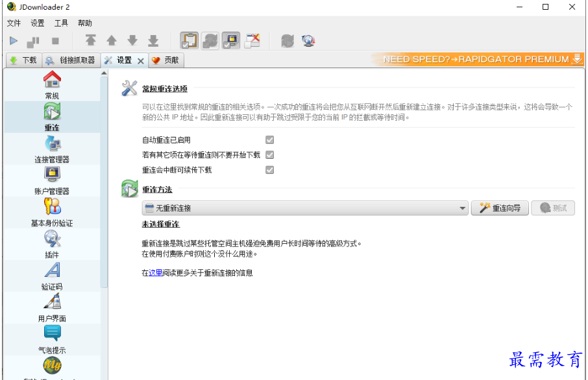Close the JDownloader 2 window
This screenshot has height=380, width=588.
click(x=572, y=7)
